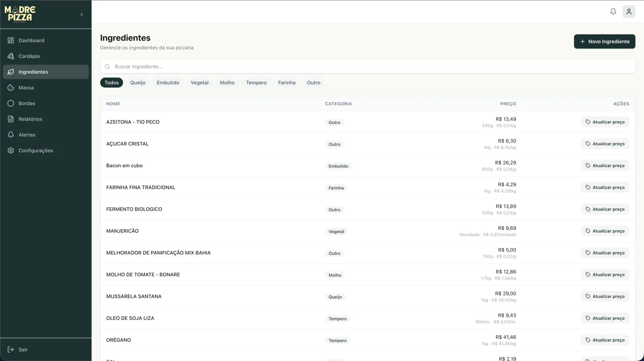This screenshot has width=644, height=361.
Task: Navigate to Bordas in the sidebar
Action: click(27, 103)
